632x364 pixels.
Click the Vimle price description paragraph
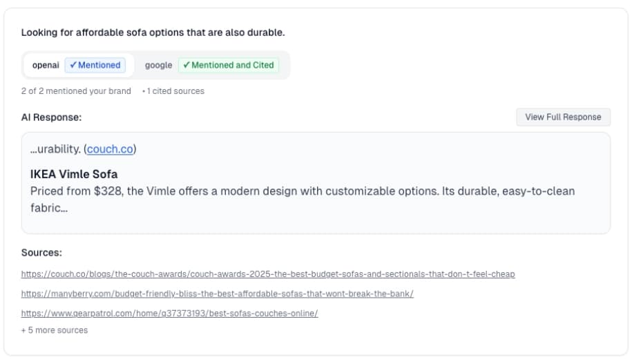tap(303, 200)
